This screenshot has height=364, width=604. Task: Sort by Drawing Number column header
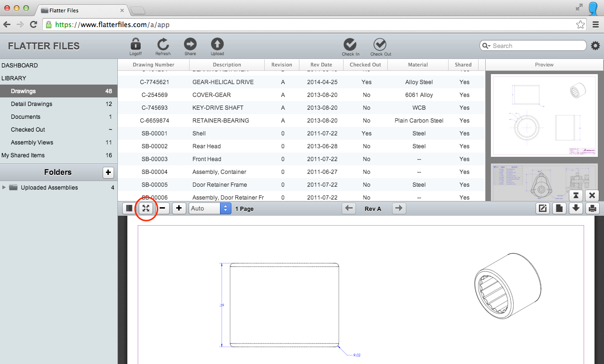(x=153, y=65)
